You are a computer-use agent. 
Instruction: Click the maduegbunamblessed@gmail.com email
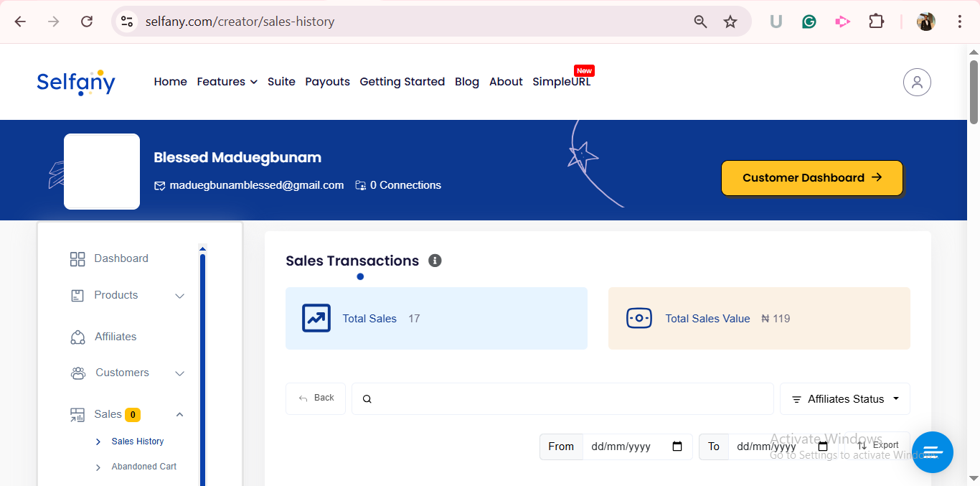[257, 185]
